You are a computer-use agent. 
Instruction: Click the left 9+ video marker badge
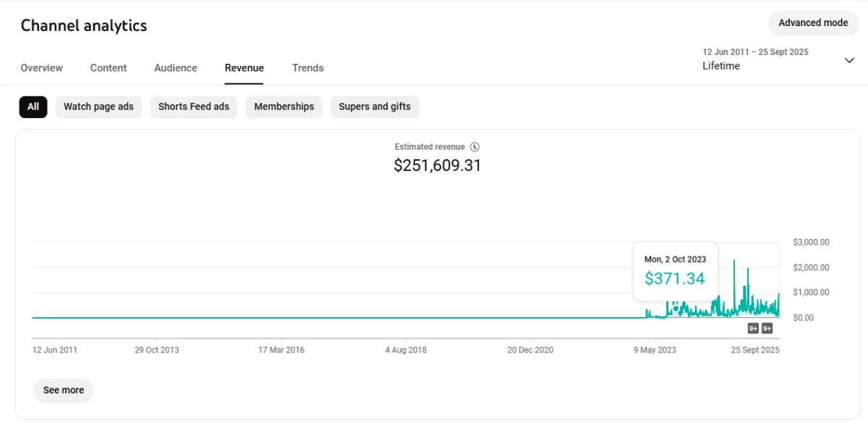click(753, 329)
